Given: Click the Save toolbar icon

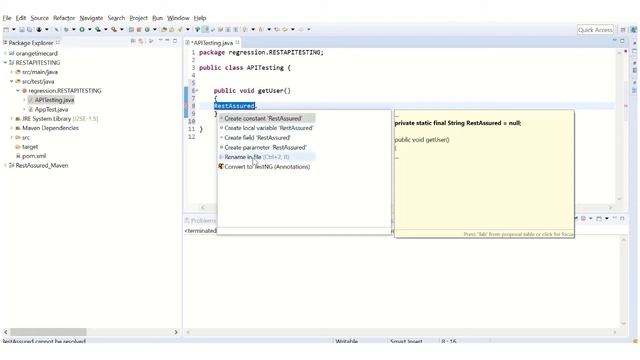Looking at the screenshot, I should [x=22, y=29].
